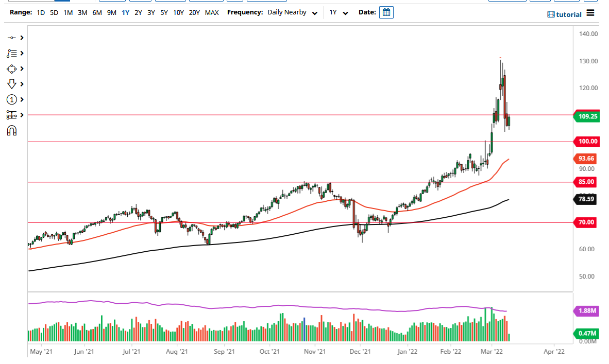Expand the trendline tool options chevron
Screen dimensions: 609x364
point(21,38)
